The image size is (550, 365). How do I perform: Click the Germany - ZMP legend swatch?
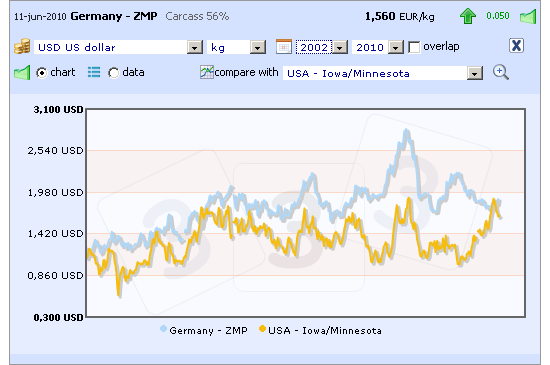163,329
